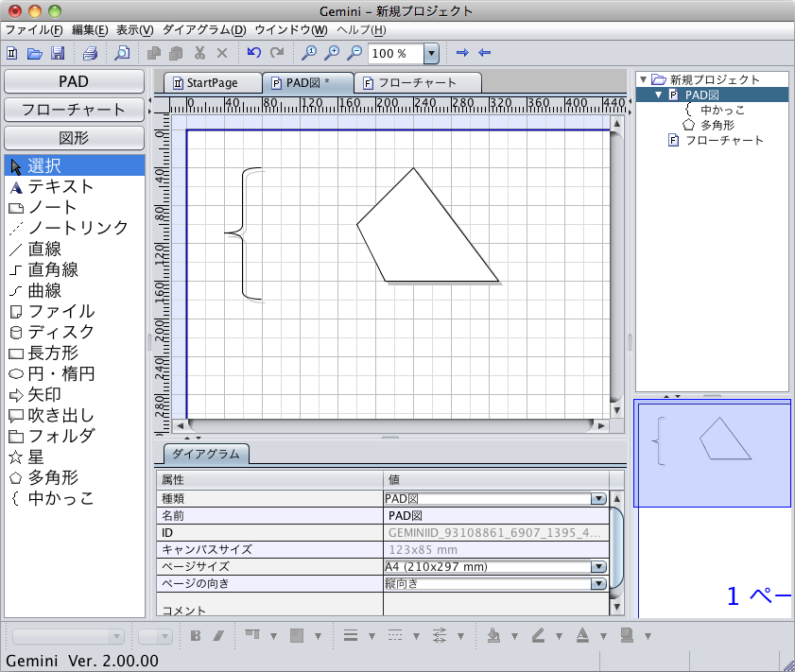Image resolution: width=795 pixels, height=672 pixels.
Task: Select the 多角形 polygon tool in palette
Action: tap(75, 477)
